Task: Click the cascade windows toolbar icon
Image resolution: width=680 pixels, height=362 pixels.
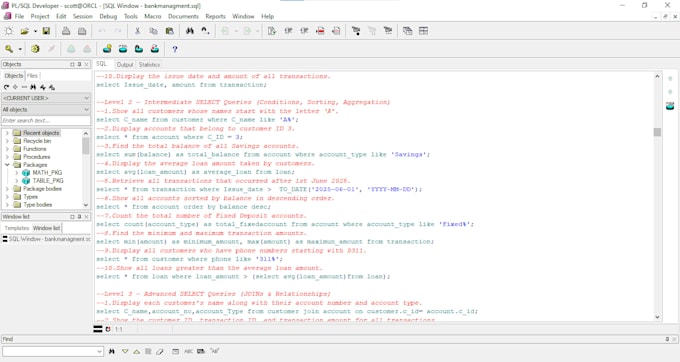Action: click(408, 31)
